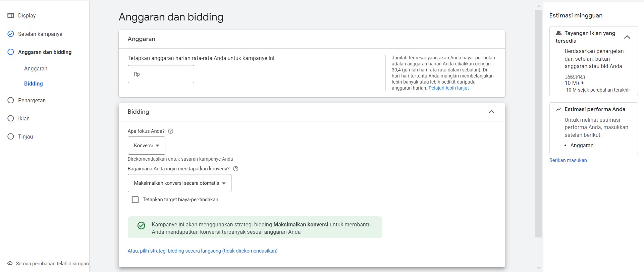Select the Tinjau step circle icon
644x272 pixels.
pos(11,137)
